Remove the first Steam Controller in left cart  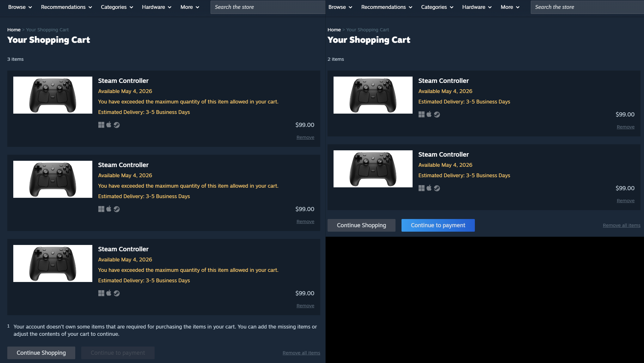click(x=305, y=137)
